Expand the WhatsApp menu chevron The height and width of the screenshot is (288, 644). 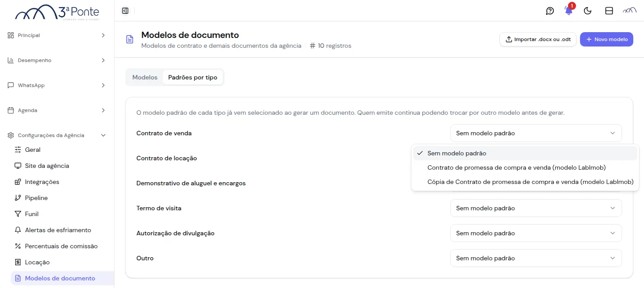coord(103,85)
